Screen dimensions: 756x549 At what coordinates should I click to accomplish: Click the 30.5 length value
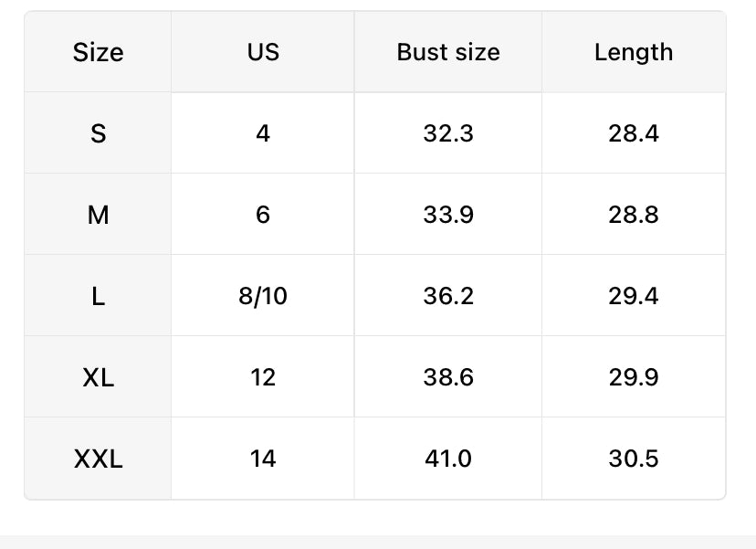pos(634,459)
